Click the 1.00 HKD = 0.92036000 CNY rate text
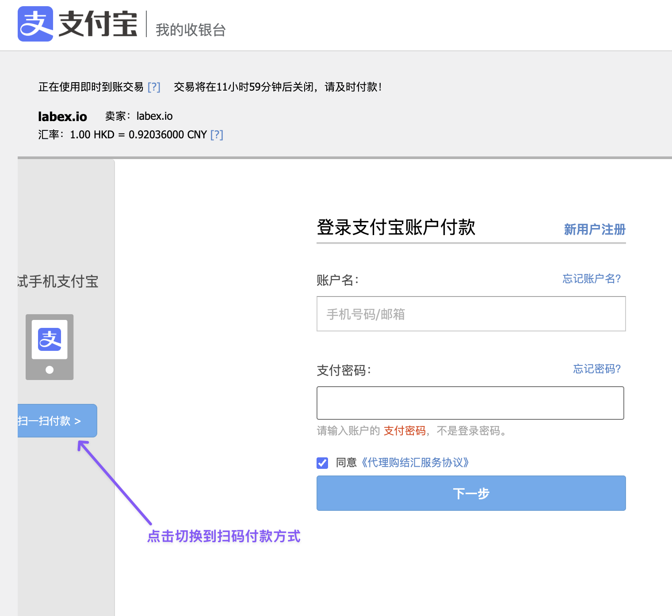 [138, 134]
